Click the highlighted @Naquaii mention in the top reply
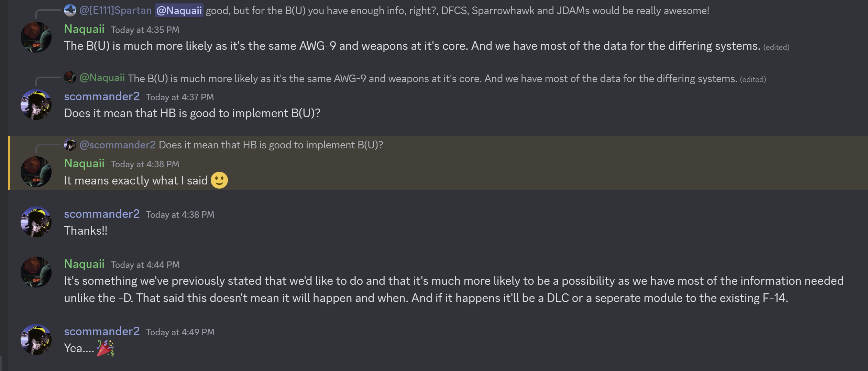This screenshot has width=868, height=371. click(179, 11)
